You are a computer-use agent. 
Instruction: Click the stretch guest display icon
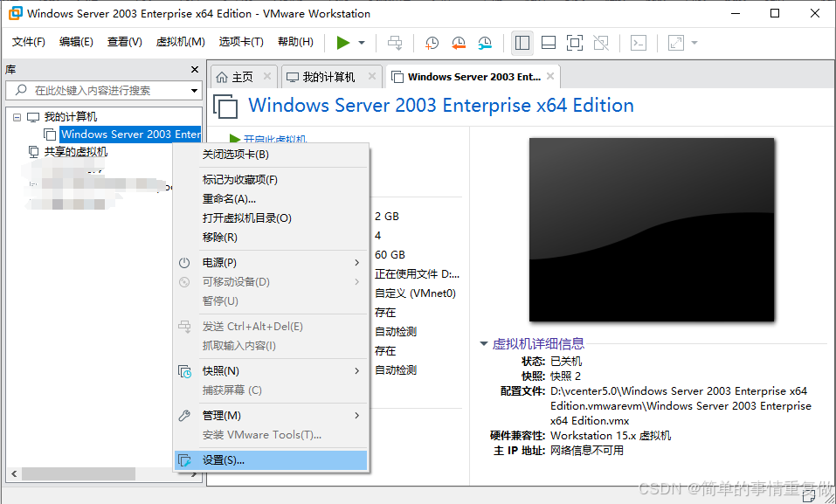coord(675,43)
